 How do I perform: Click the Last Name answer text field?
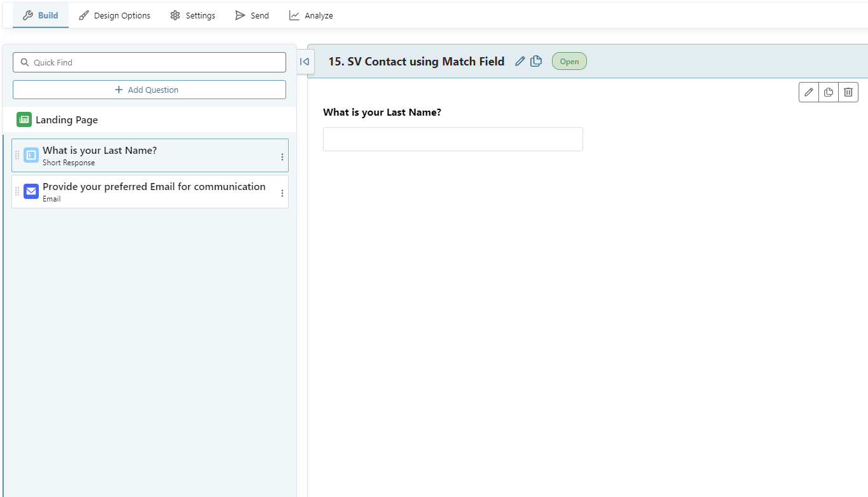453,139
